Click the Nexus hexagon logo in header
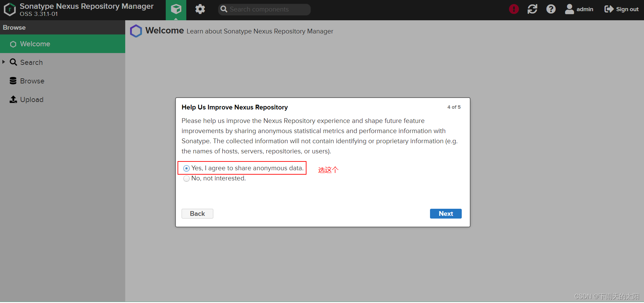Image resolution: width=644 pixels, height=303 pixels. (10, 9)
